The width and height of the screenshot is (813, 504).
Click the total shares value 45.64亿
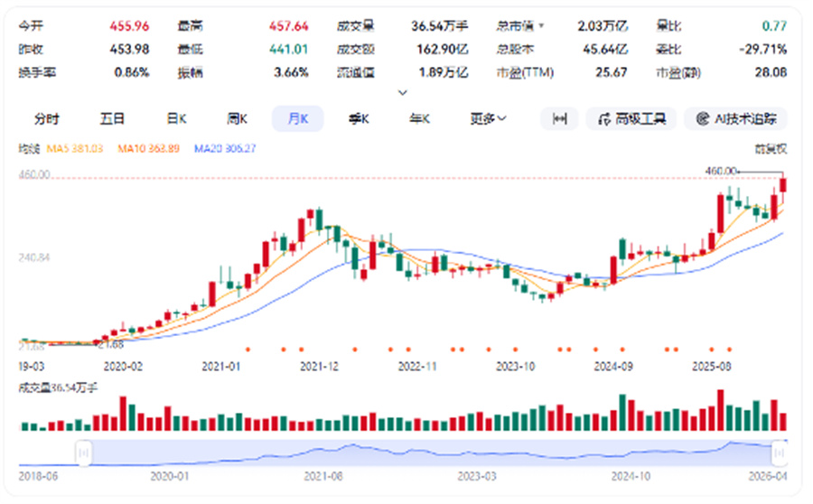tap(605, 49)
